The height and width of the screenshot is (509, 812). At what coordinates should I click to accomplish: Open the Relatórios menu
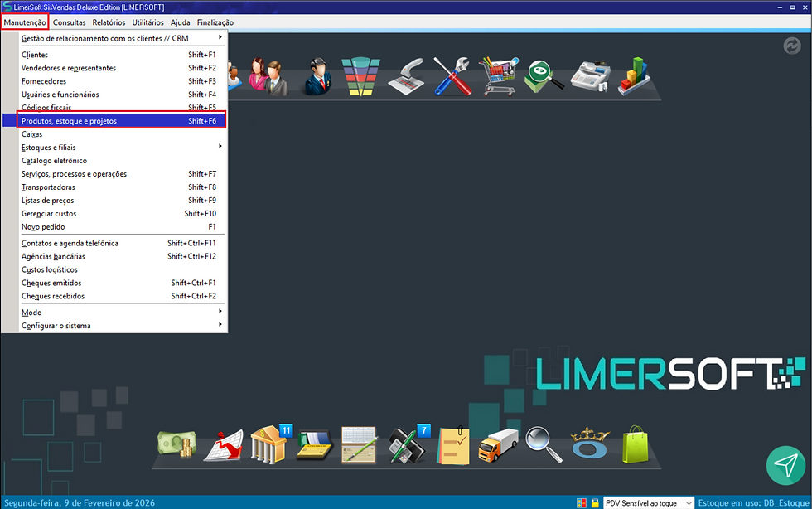pos(109,22)
